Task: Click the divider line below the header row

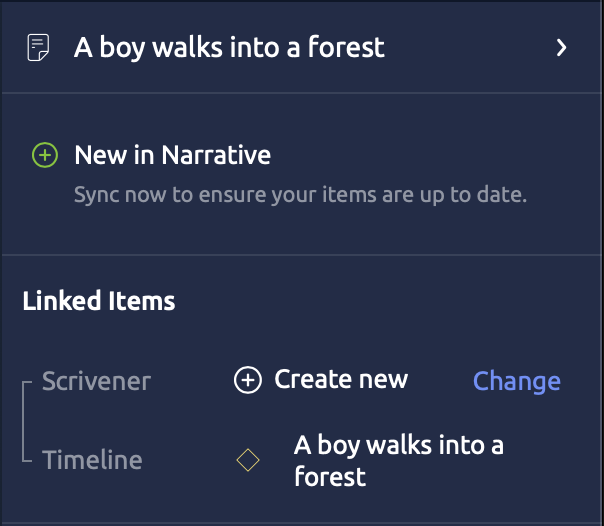Action: tap(300, 93)
